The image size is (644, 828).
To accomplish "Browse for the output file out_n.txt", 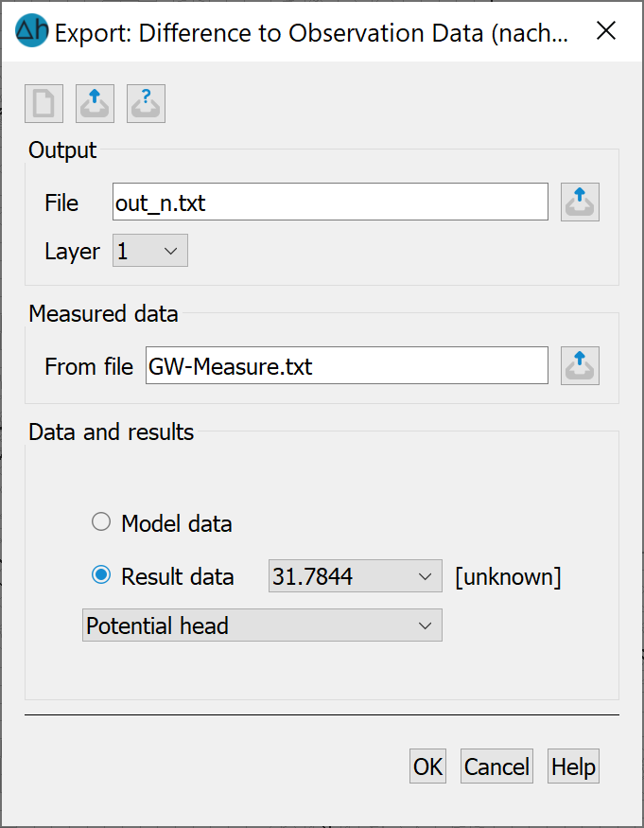I will click(580, 203).
